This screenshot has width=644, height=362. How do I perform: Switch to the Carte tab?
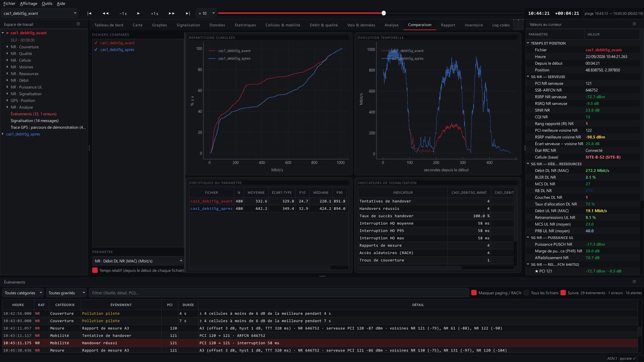138,25
